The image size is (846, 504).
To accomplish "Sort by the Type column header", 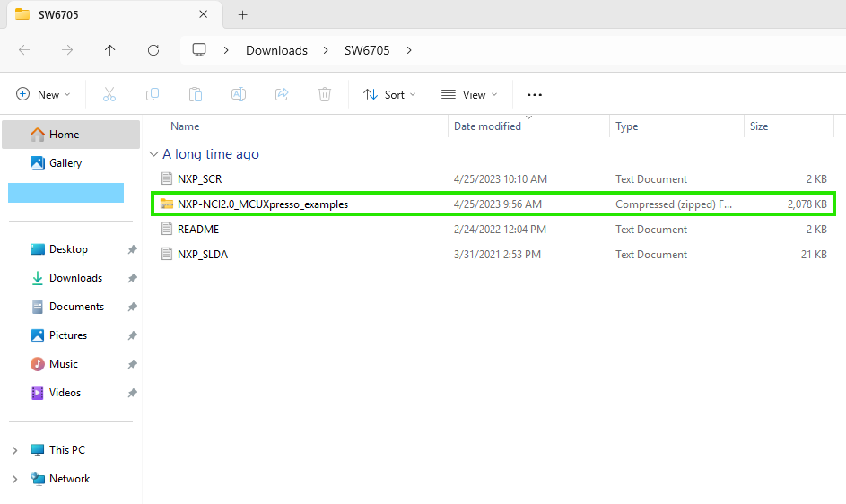I will (626, 126).
